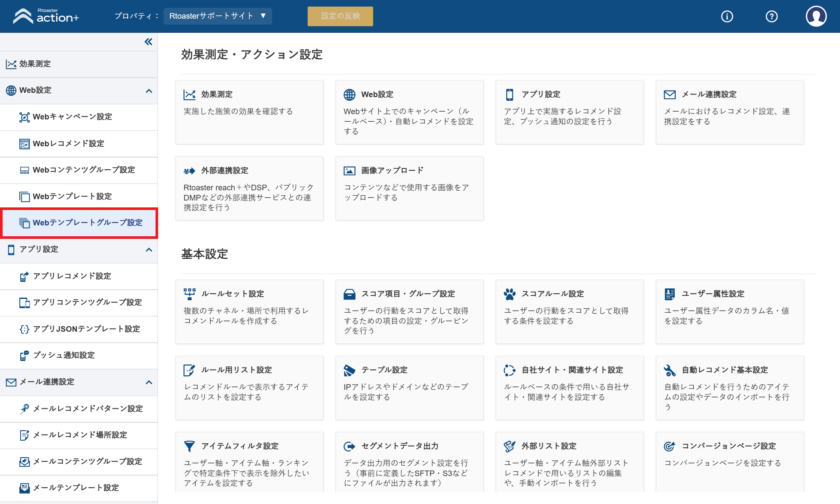The image size is (840, 504).
Task: Open the プロパティ dropdown for Rtoasterサポートサイト
Action: click(x=218, y=16)
